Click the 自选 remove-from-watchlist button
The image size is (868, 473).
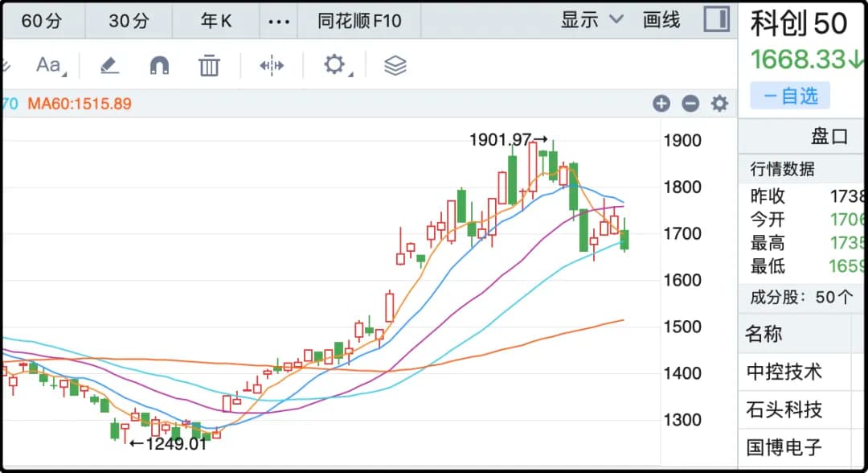pos(790,96)
